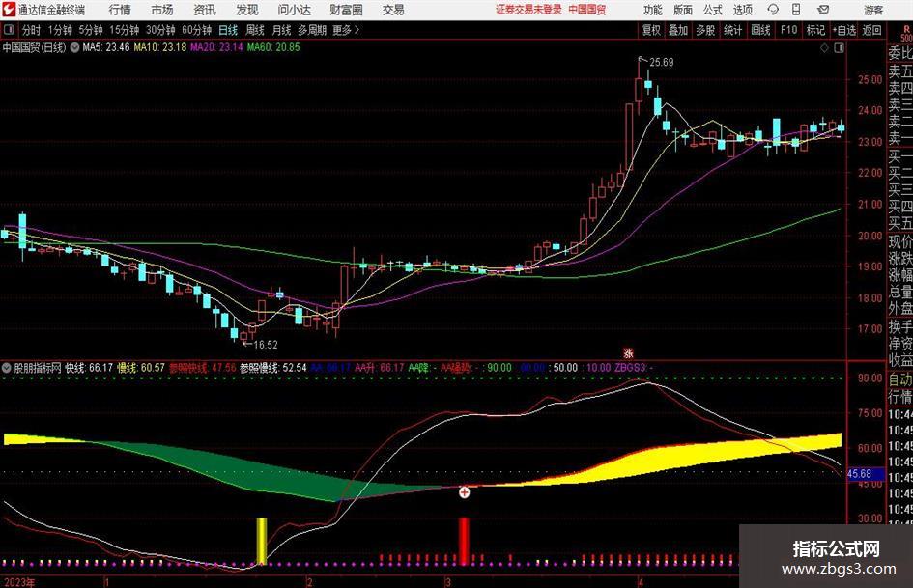Open the 发现 menu
Screen dimensions: 913x588
coord(247,10)
